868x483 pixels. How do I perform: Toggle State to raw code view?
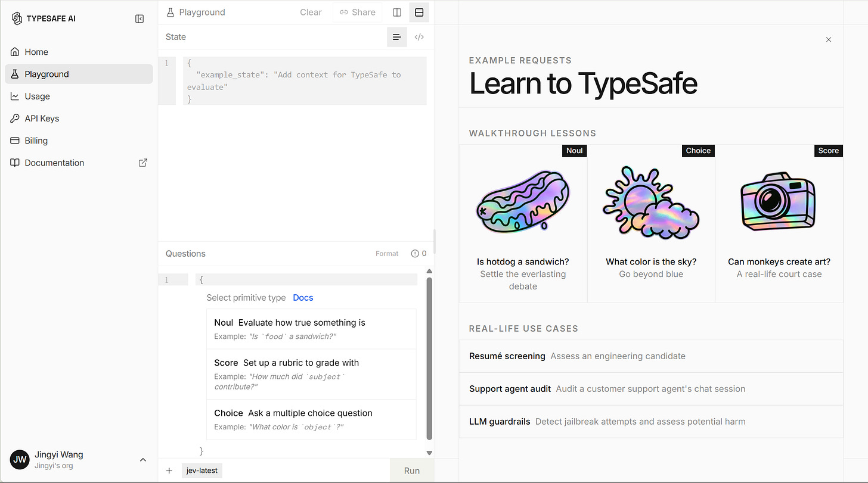(419, 37)
